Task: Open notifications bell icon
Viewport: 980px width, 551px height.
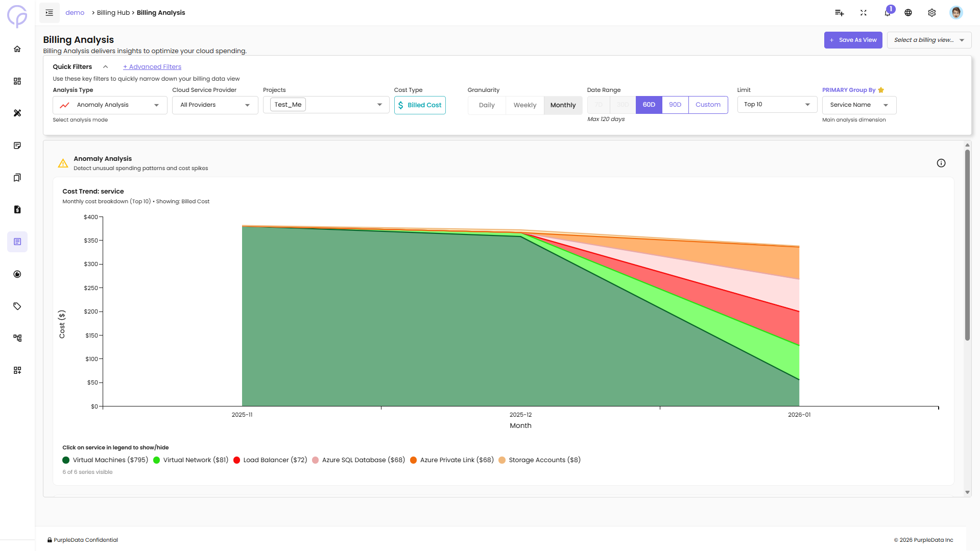Action: coord(887,13)
